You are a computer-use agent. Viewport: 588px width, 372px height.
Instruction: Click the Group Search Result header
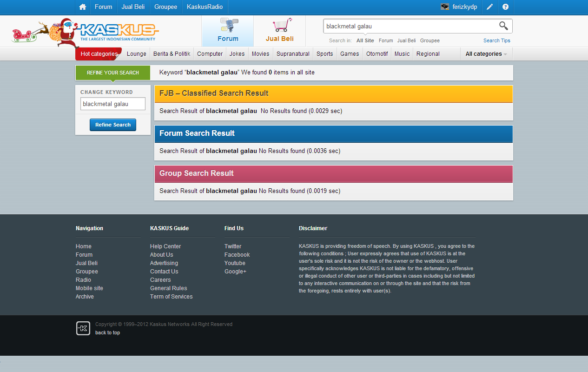(x=334, y=173)
